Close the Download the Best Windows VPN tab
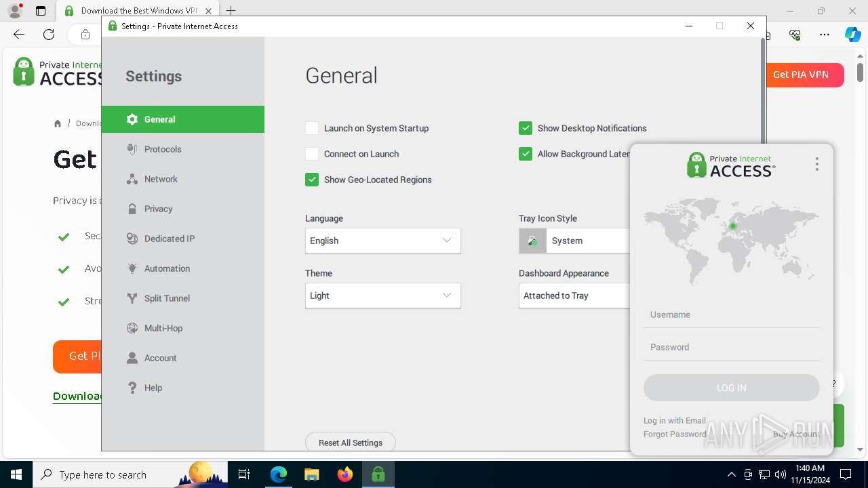 click(x=209, y=11)
